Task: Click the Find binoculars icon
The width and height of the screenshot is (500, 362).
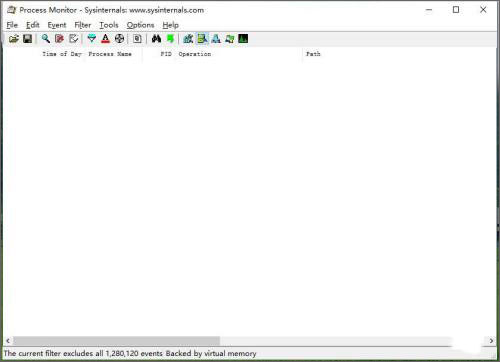Action: [156, 39]
